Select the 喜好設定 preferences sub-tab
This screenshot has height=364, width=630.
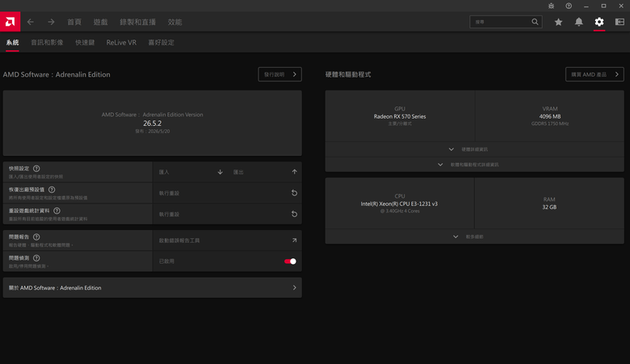point(161,43)
